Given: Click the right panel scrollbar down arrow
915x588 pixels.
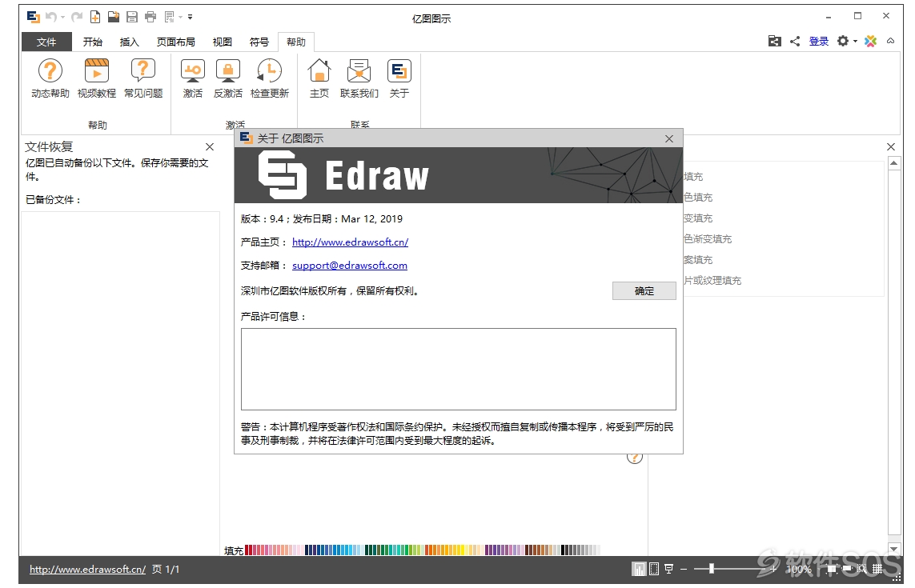Looking at the screenshot, I should pos(894,548).
